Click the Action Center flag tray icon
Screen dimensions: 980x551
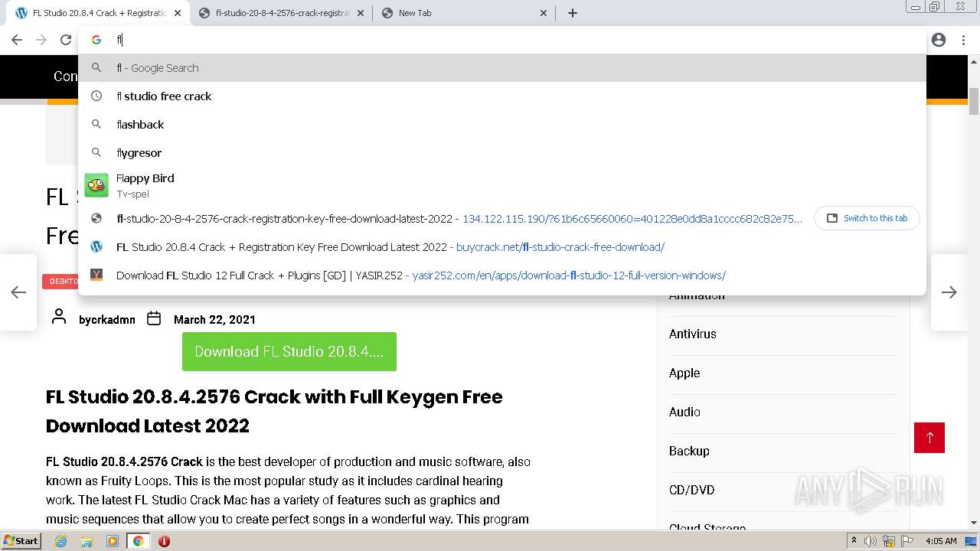[x=906, y=541]
